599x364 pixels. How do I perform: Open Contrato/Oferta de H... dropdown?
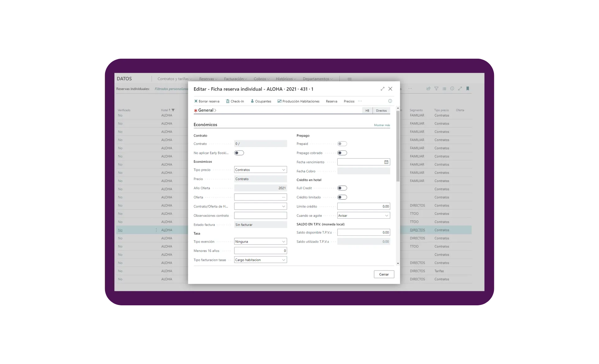[x=260, y=207]
